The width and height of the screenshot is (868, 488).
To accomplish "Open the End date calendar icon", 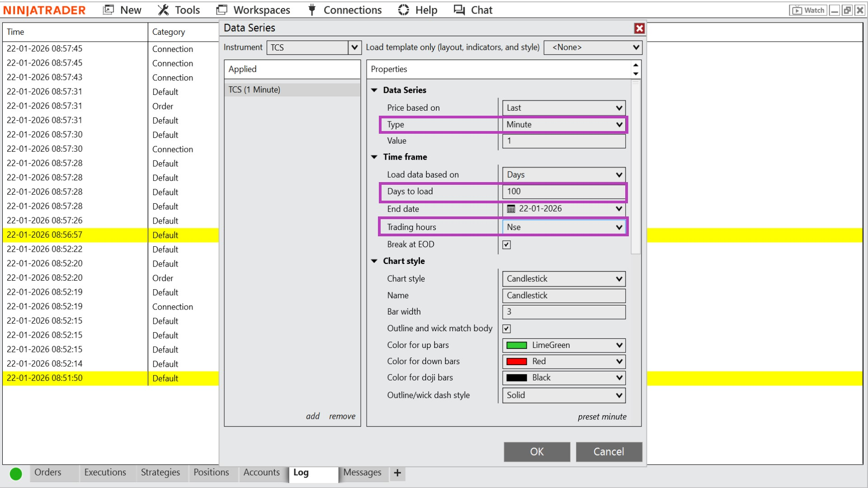I will point(511,209).
